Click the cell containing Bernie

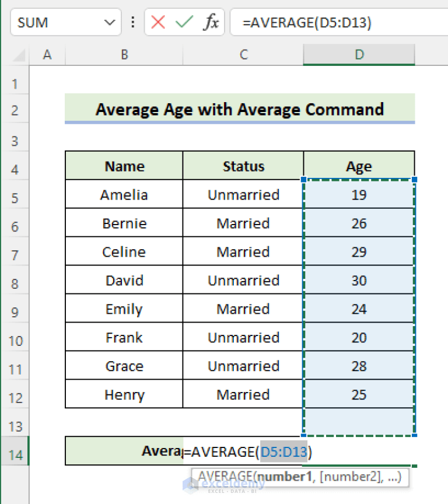[x=124, y=223]
